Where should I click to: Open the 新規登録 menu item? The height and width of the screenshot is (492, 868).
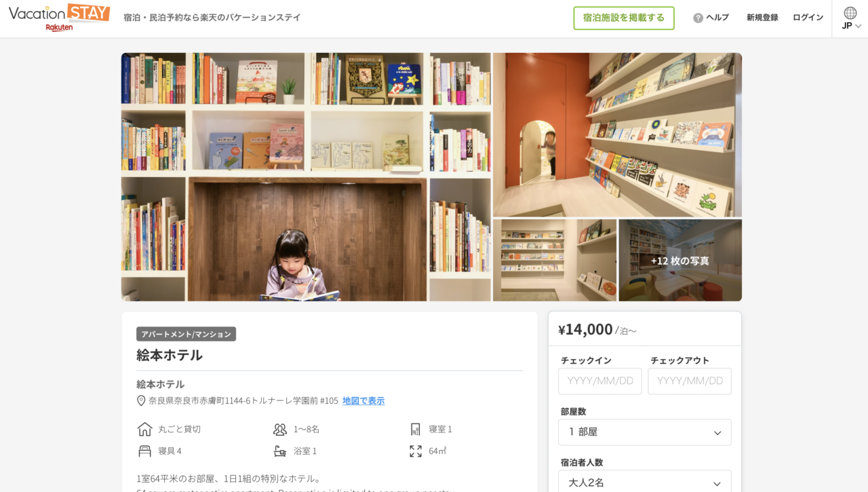762,18
